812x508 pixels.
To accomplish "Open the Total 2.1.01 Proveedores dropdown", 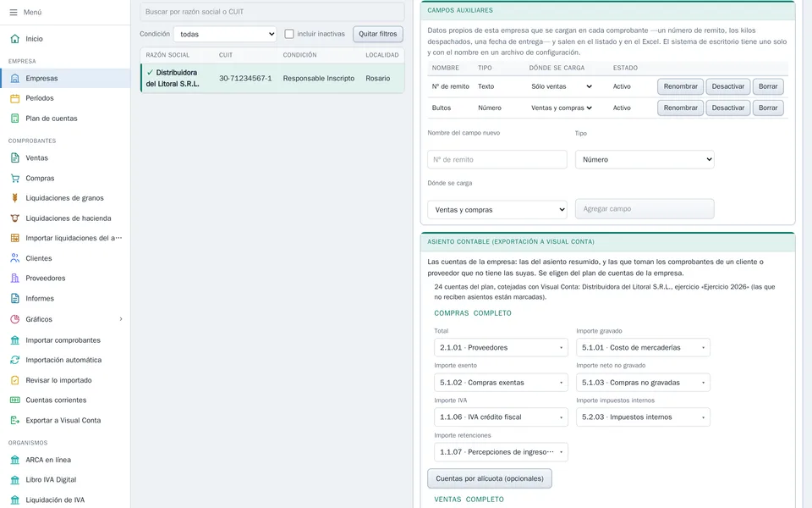I will [501, 348].
